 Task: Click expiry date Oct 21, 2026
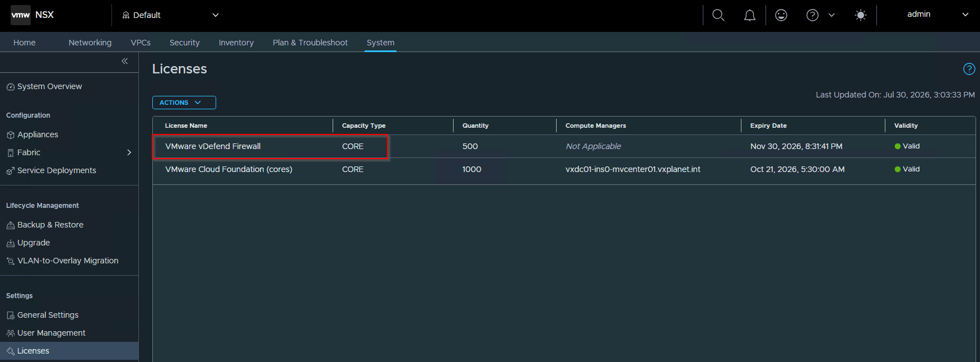pos(797,169)
